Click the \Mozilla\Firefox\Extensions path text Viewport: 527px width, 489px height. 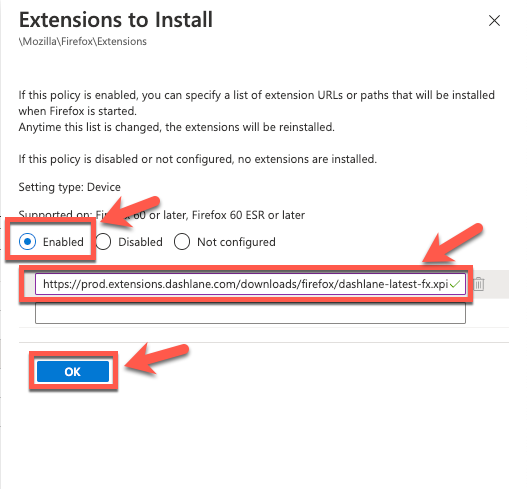[83, 41]
